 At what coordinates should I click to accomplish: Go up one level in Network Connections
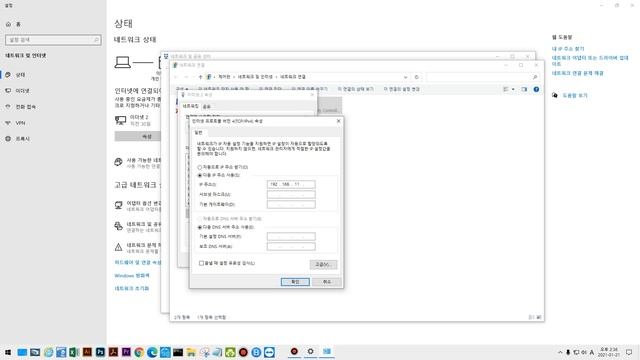(x=200, y=77)
